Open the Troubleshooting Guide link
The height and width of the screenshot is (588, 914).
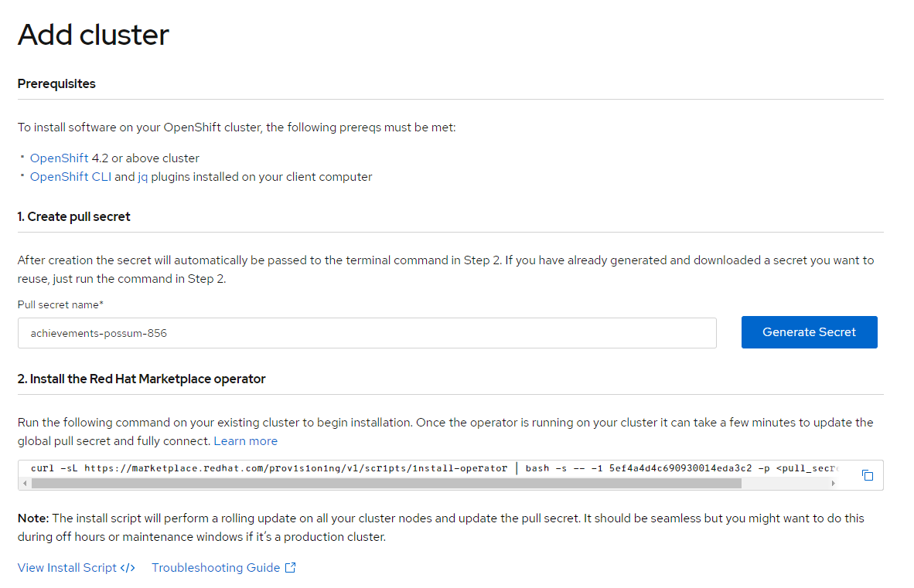216,568
